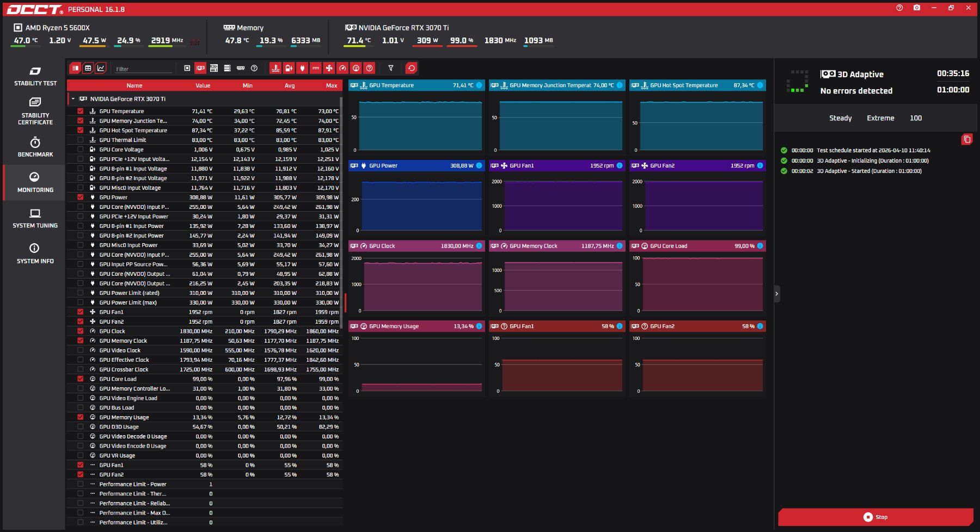Toggle the load gauge sensor filter
The height and width of the screenshot is (532, 980).
coord(356,68)
